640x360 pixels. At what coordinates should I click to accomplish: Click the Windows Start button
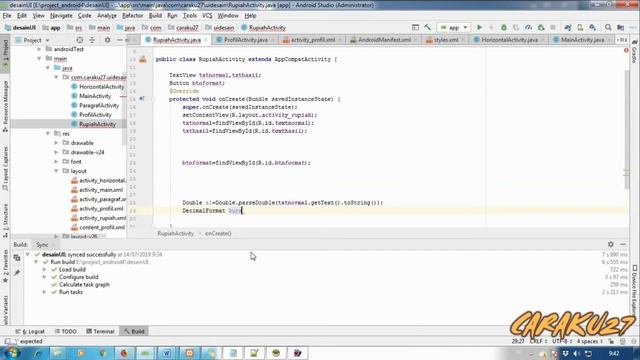point(12,353)
